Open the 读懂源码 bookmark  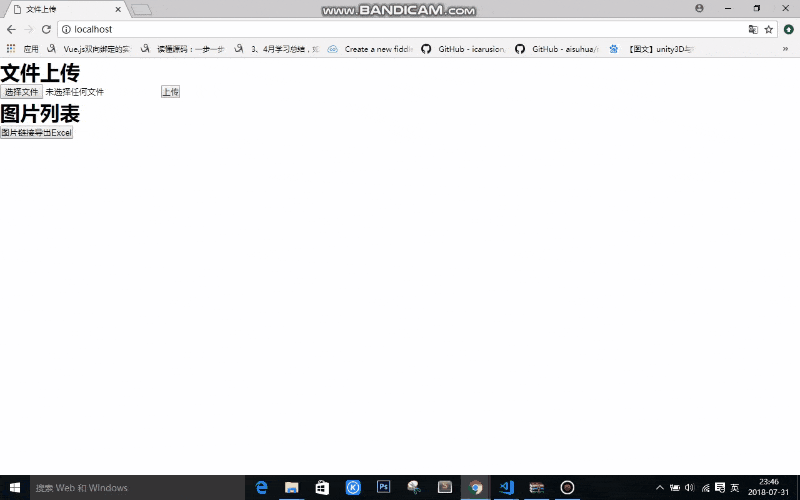point(183,49)
